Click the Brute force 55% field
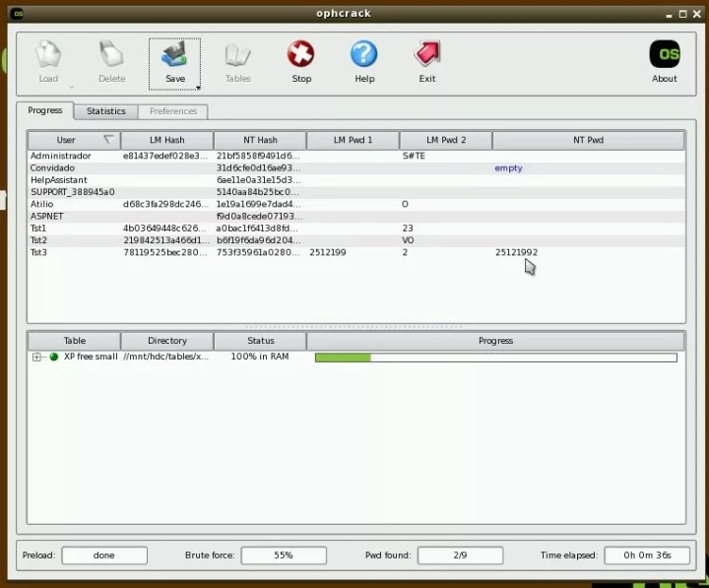Image resolution: width=709 pixels, height=588 pixels. point(284,555)
